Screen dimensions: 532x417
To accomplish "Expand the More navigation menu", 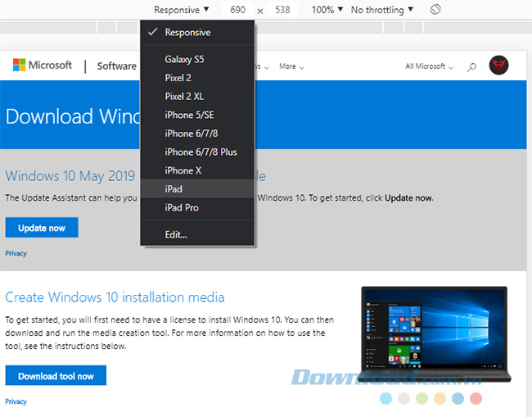I will tap(291, 66).
